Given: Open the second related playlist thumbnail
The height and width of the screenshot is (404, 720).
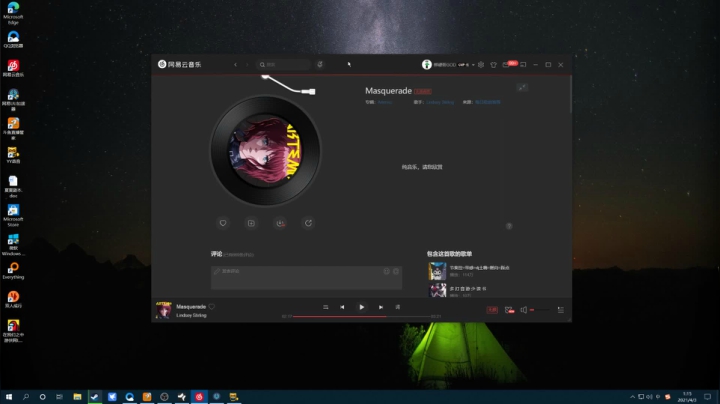Looking at the screenshot, I should click(437, 290).
